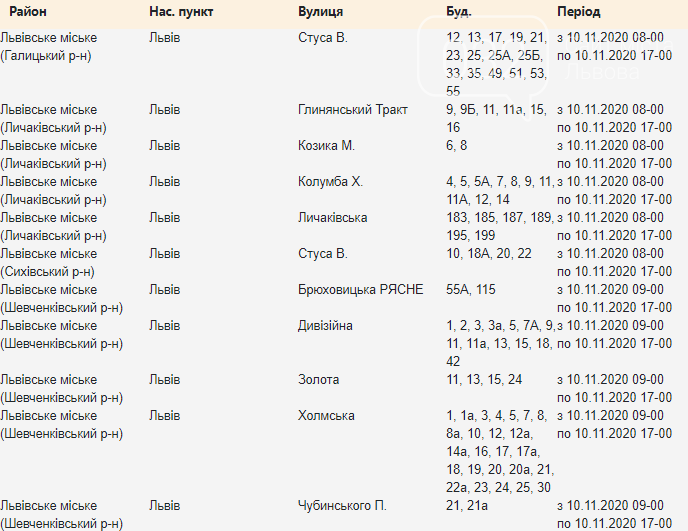The image size is (688, 531).
Task: Click house numbers 55А, 115 cell
Action: tap(471, 289)
